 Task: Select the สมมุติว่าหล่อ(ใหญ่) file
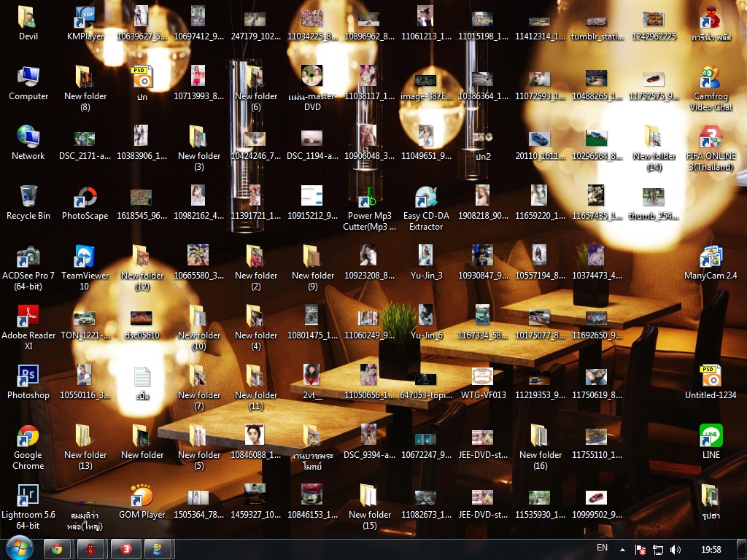[85, 514]
